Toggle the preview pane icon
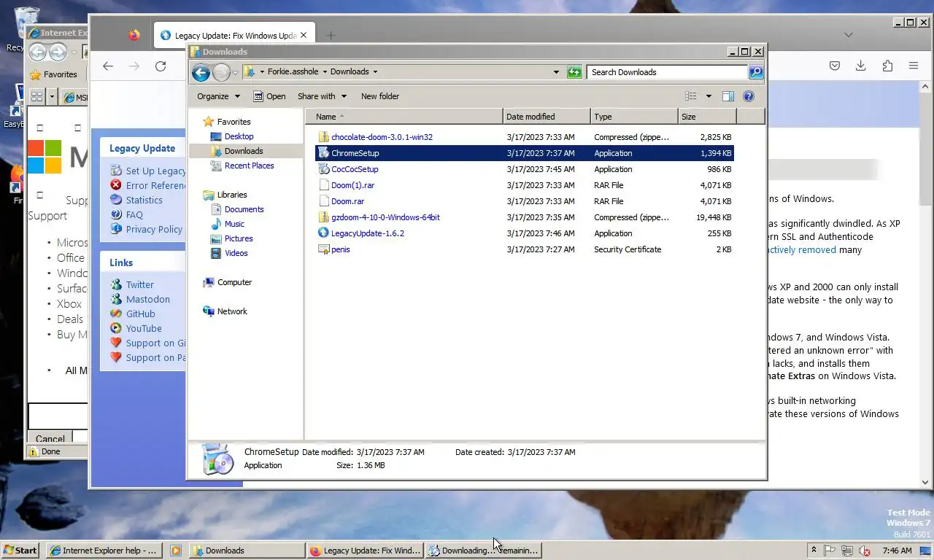This screenshot has height=560, width=934. [727, 96]
